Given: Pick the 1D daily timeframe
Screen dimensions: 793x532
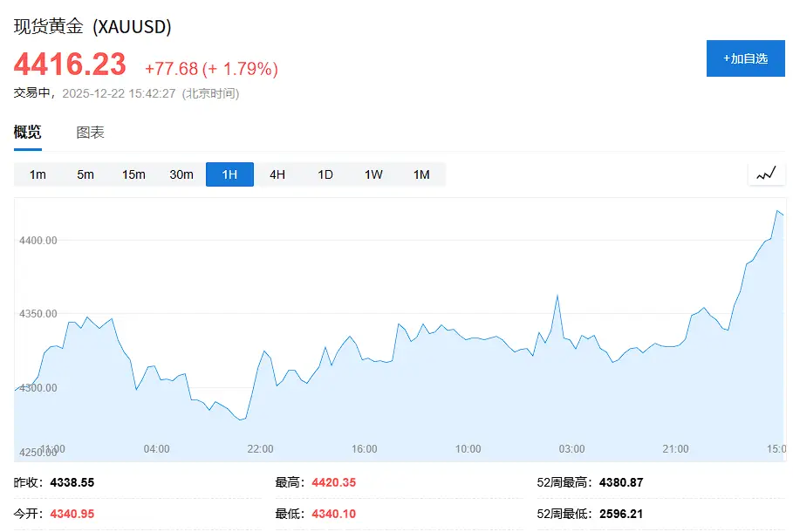Looking at the screenshot, I should click(x=325, y=174).
